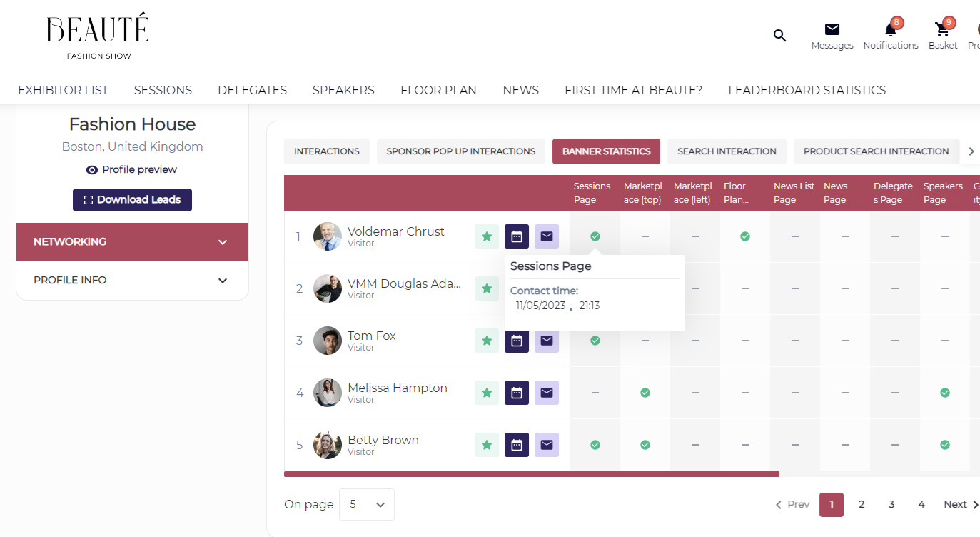Switch to the Search Interaction tab
The width and height of the screenshot is (980, 537).
(727, 151)
